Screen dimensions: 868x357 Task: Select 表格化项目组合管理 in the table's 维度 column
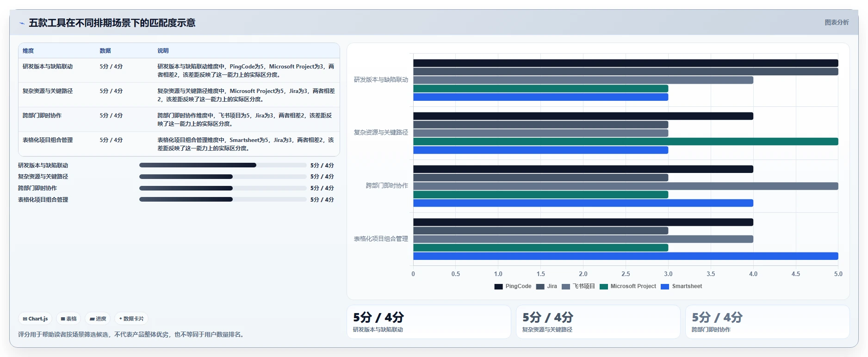pos(48,140)
